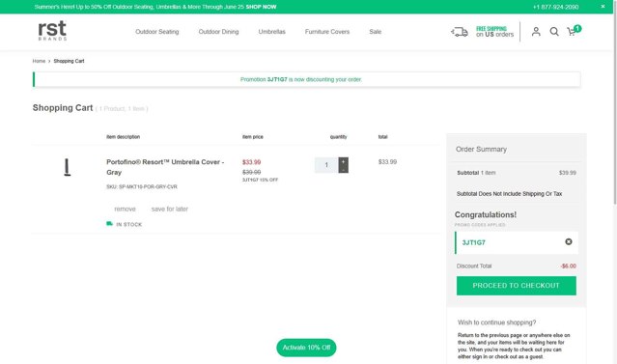This screenshot has height=364, width=617.
Task: Open Portofino Resort Umbrella Cover product link
Action: coord(165,167)
